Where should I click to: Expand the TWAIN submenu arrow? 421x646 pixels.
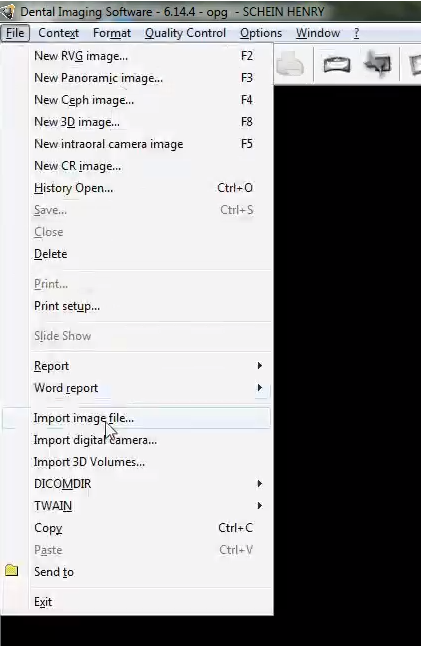(x=260, y=505)
